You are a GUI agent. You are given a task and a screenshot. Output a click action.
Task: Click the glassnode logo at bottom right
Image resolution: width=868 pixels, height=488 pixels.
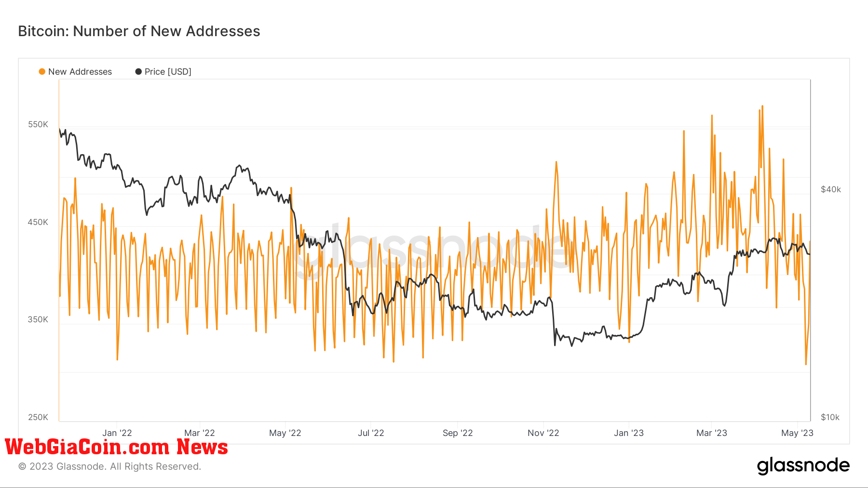coord(803,466)
